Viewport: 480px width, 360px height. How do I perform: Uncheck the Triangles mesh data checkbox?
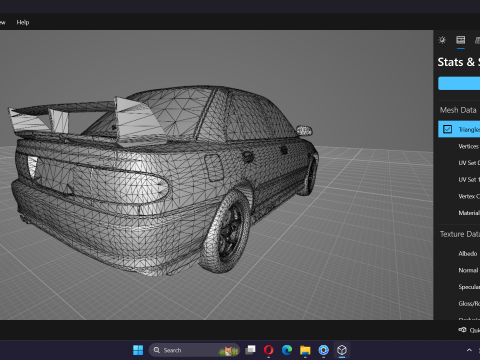coord(447,129)
